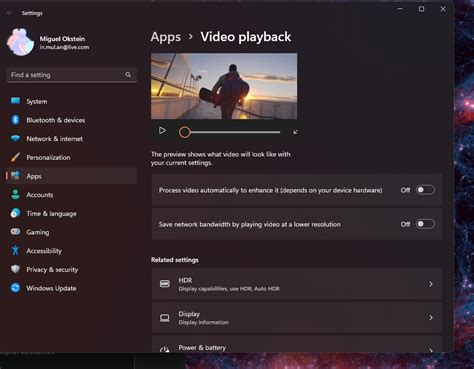Select the Apps sidebar entry
The image size is (474, 369).
click(x=71, y=176)
